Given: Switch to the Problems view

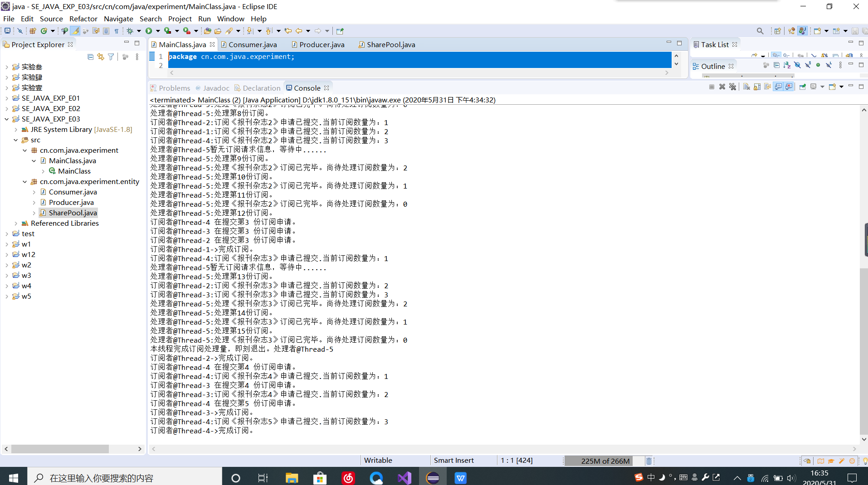Looking at the screenshot, I should point(174,87).
